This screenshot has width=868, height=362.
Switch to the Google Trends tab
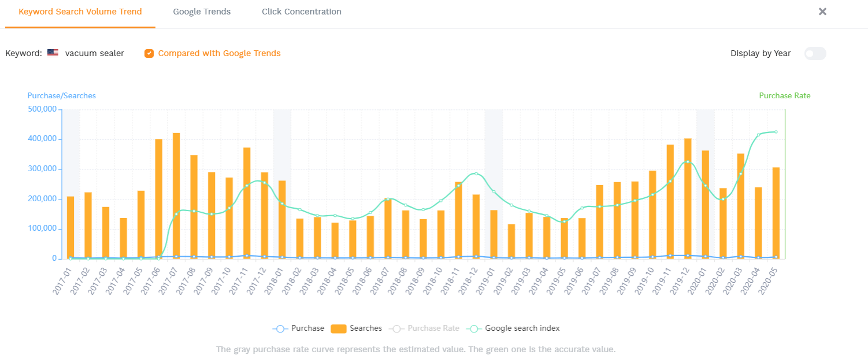pyautogui.click(x=202, y=12)
